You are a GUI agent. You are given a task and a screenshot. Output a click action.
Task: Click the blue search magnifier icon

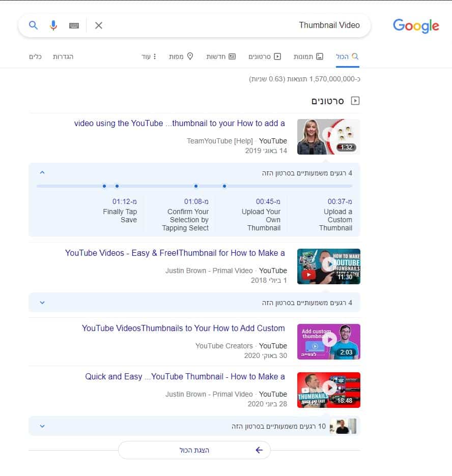pyautogui.click(x=33, y=25)
